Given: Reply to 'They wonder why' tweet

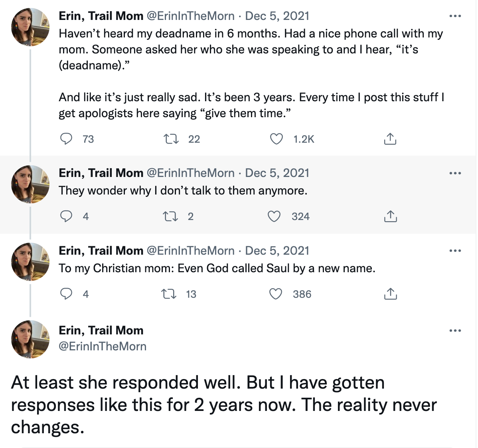Looking at the screenshot, I should [66, 216].
